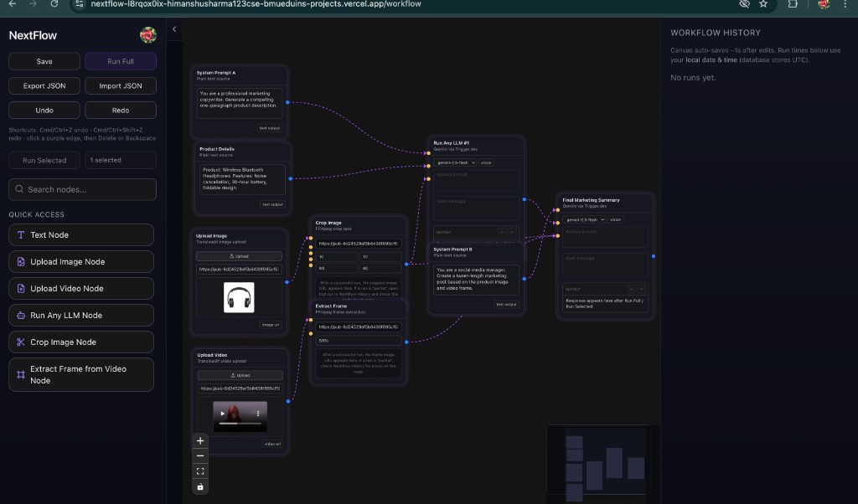Viewport: 858px width, 504px height.
Task: Add an Upload Image Node
Action: click(81, 261)
